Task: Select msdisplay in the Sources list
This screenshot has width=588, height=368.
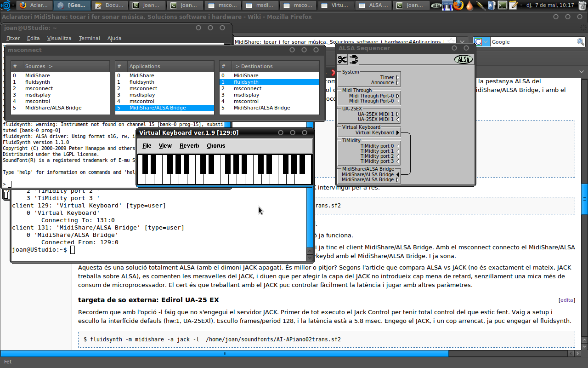Action: tap(38, 95)
